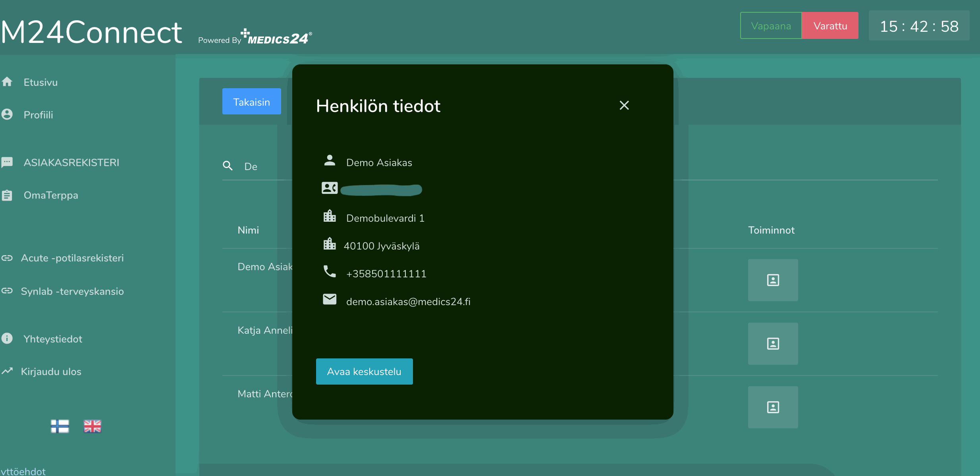
Task: Select the text 40100 Jyväskylä
Action: click(x=382, y=246)
